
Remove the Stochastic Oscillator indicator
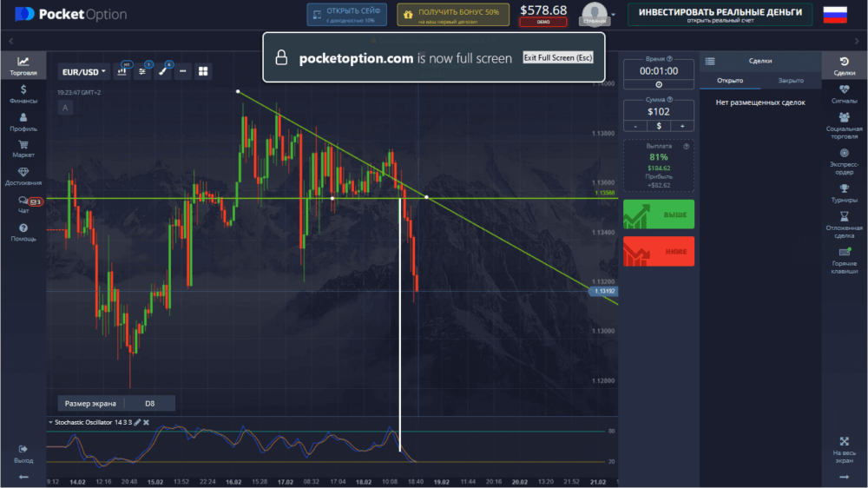(x=146, y=422)
